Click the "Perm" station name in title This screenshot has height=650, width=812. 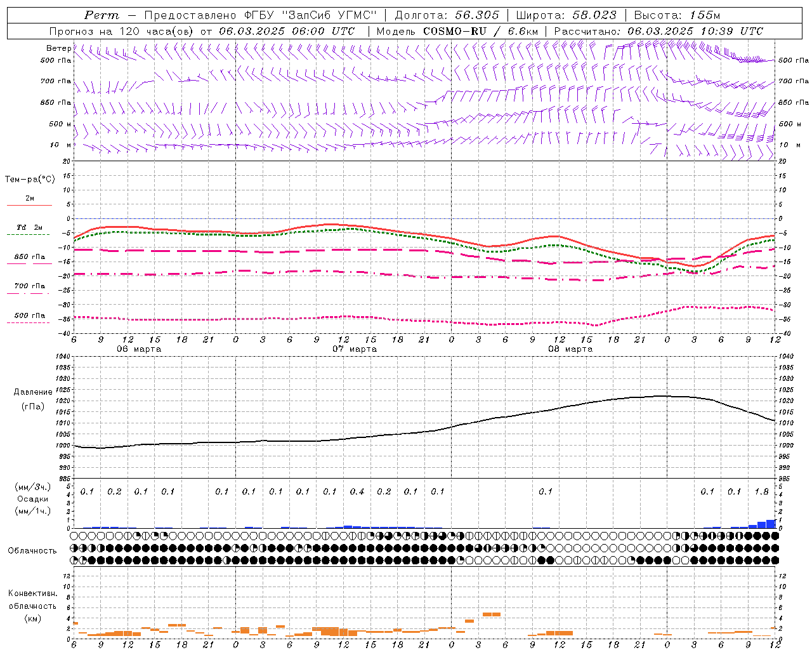coord(101,15)
